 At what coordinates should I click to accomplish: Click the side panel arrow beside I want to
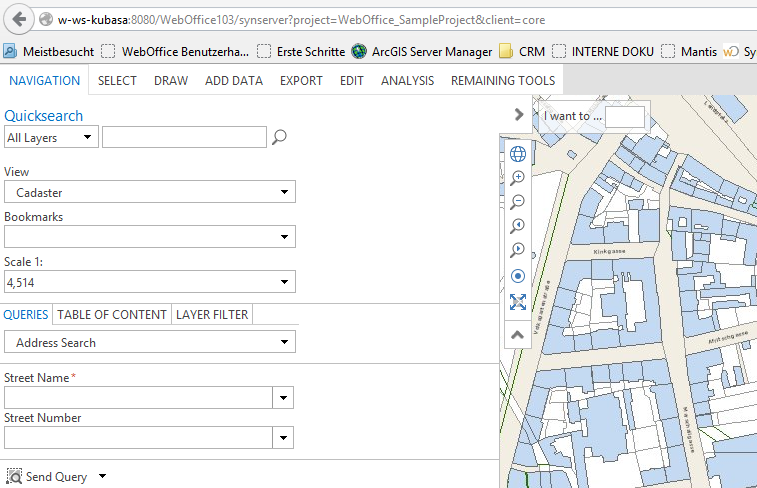point(518,115)
